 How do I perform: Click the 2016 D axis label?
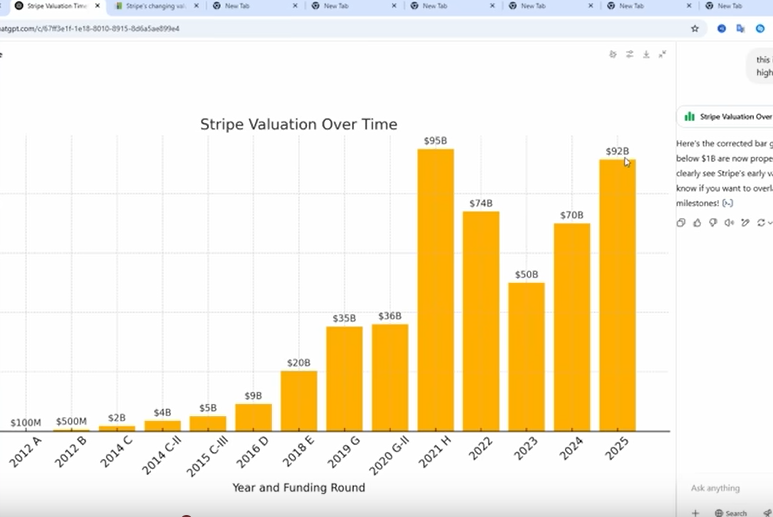[x=252, y=451]
